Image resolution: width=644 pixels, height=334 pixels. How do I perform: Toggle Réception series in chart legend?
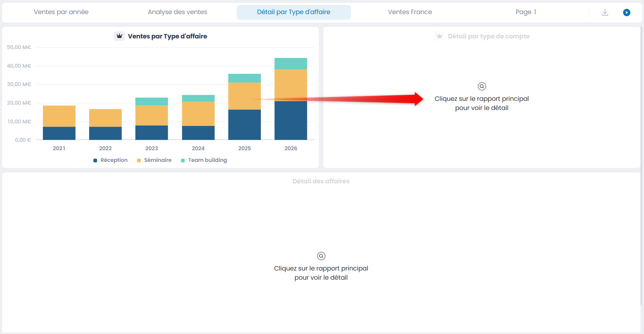point(111,160)
